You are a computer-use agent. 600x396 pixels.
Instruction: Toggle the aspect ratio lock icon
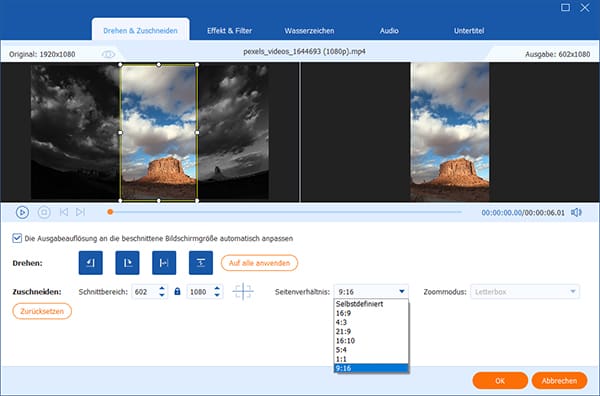click(177, 292)
